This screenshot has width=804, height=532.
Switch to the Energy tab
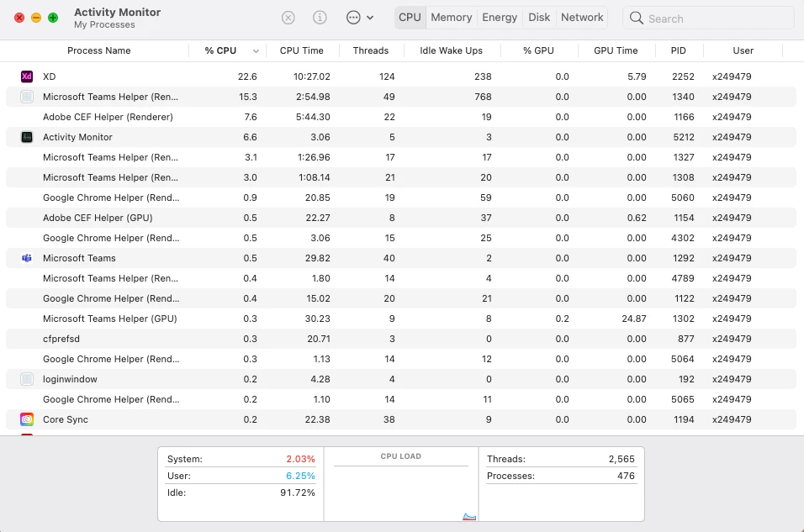click(x=500, y=18)
